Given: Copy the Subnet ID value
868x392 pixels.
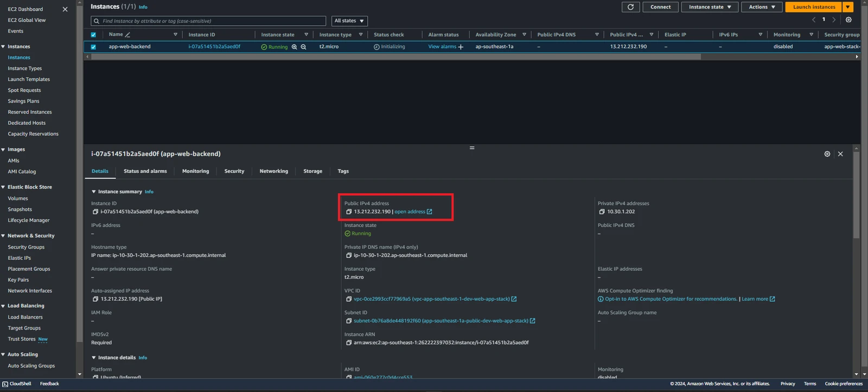Looking at the screenshot, I should pyautogui.click(x=349, y=321).
